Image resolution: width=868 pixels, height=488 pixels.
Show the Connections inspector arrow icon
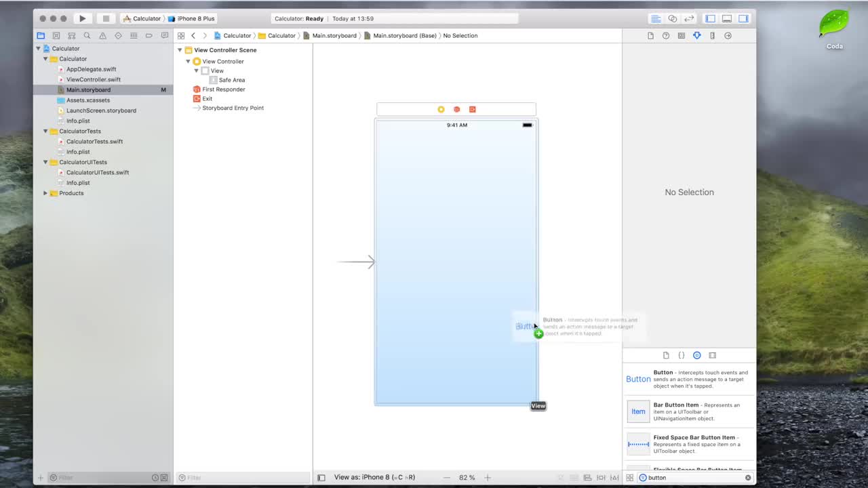point(728,35)
